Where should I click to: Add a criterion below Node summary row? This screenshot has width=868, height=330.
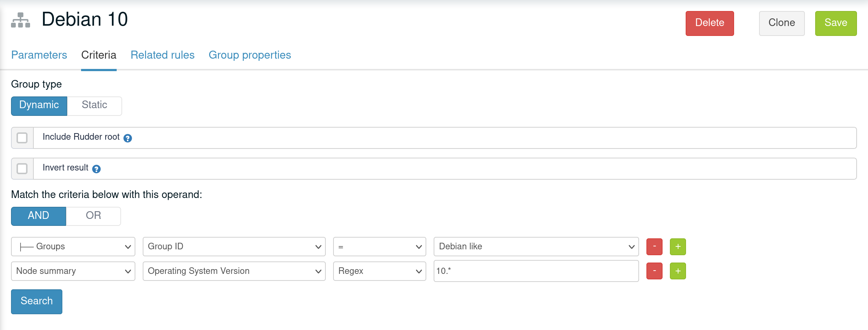click(x=678, y=271)
